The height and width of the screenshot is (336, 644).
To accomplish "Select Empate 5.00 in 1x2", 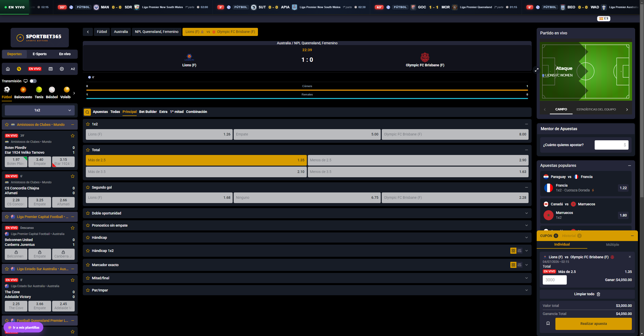I will [307, 134].
